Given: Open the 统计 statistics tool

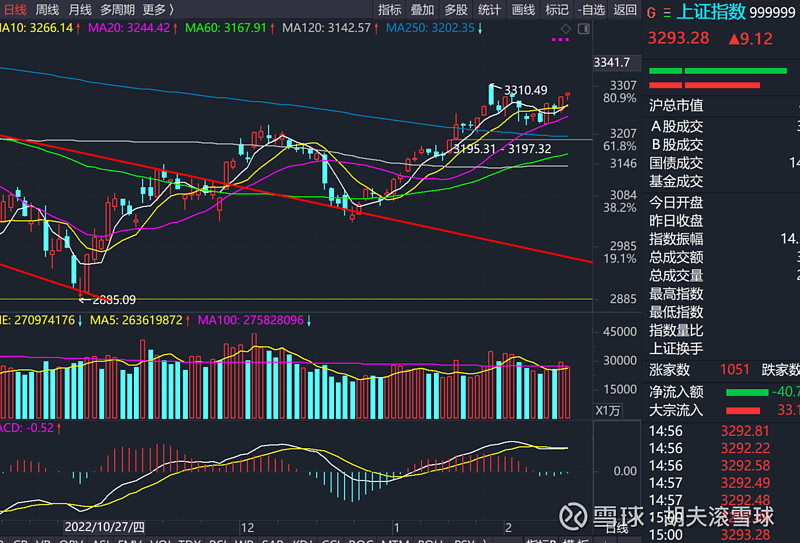Looking at the screenshot, I should [489, 10].
